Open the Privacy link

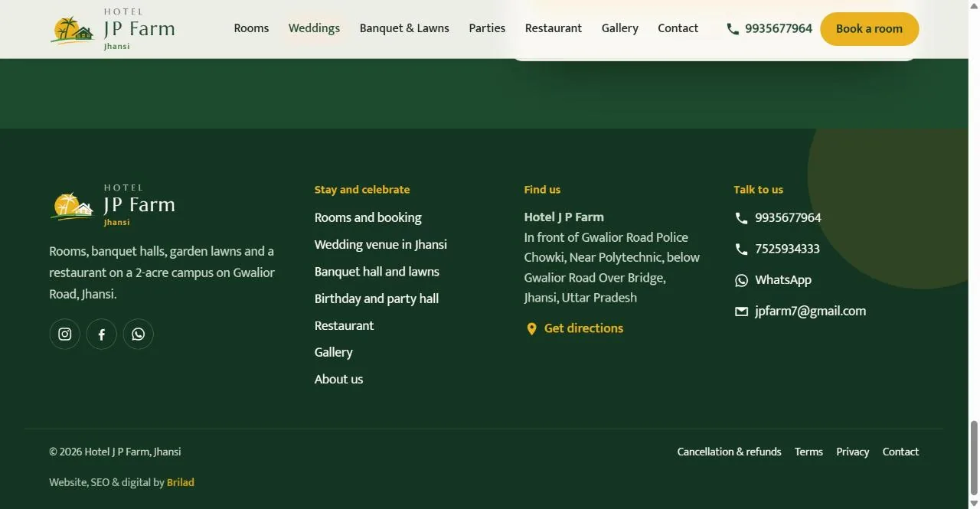(x=853, y=452)
